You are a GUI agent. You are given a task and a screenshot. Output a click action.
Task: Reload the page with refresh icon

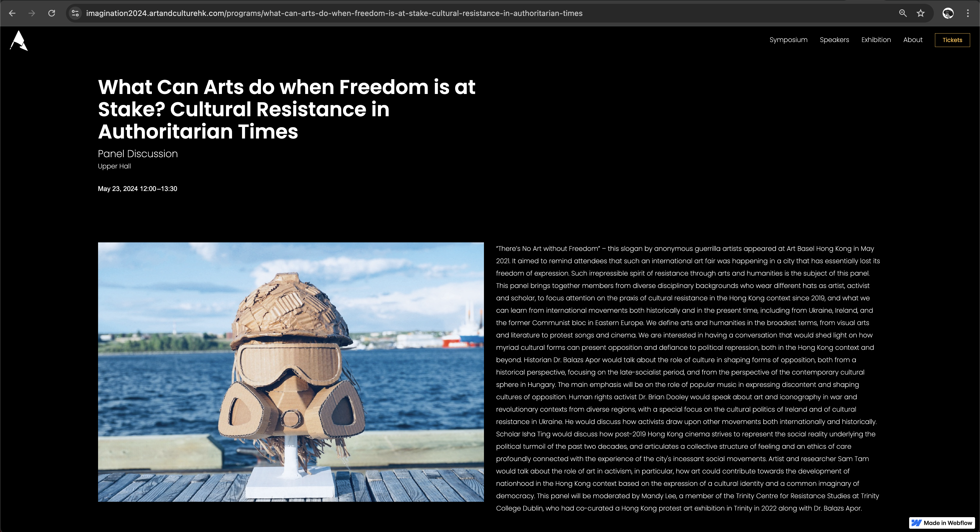[x=52, y=13]
